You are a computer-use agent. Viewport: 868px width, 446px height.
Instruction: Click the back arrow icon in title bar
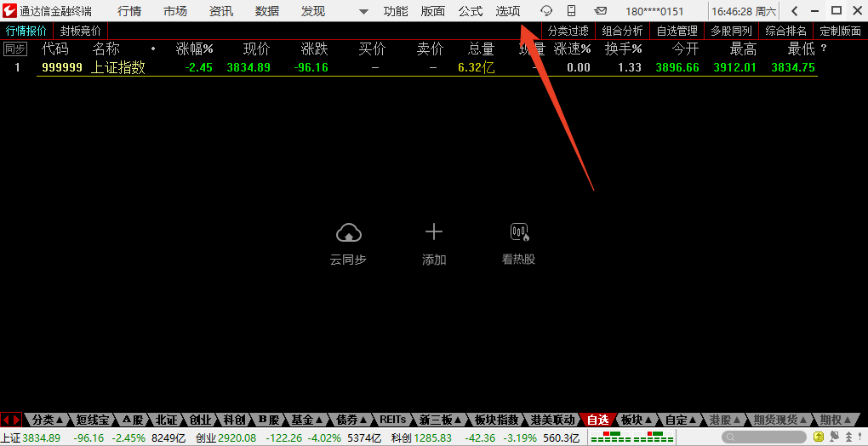pyautogui.click(x=794, y=11)
